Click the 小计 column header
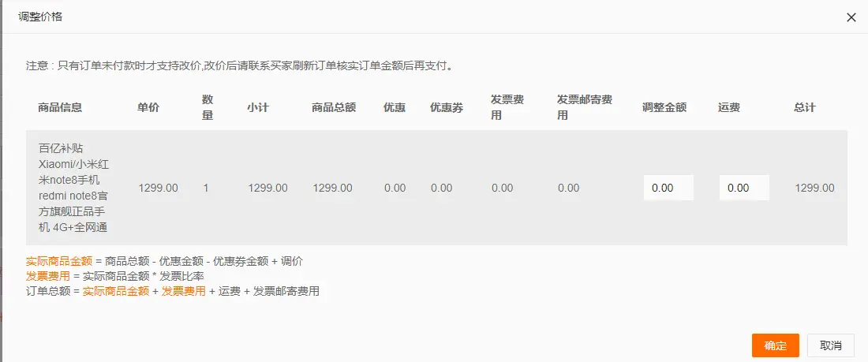The width and height of the screenshot is (868, 362). (x=258, y=107)
